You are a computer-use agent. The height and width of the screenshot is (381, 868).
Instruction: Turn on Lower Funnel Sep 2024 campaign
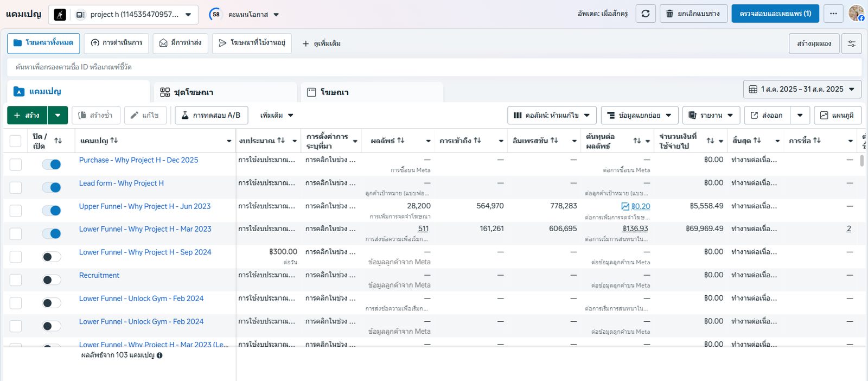pyautogui.click(x=52, y=257)
